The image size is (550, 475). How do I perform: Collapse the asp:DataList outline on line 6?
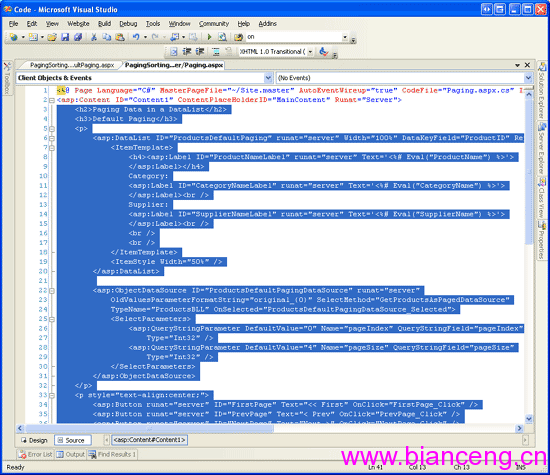[52, 138]
